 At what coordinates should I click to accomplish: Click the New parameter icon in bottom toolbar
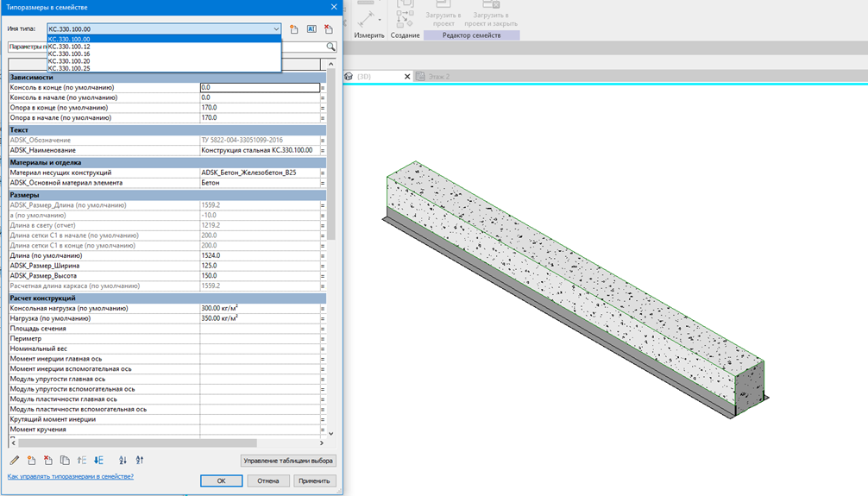tap(32, 460)
